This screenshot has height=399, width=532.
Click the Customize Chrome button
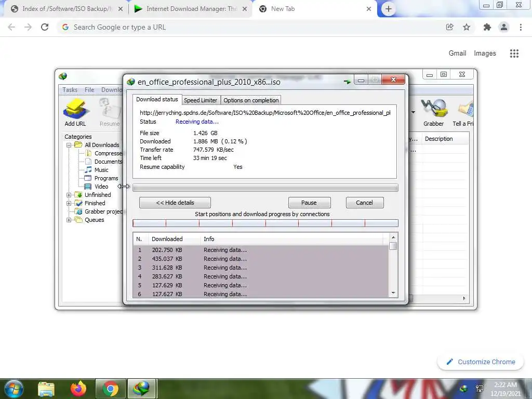[481, 362]
